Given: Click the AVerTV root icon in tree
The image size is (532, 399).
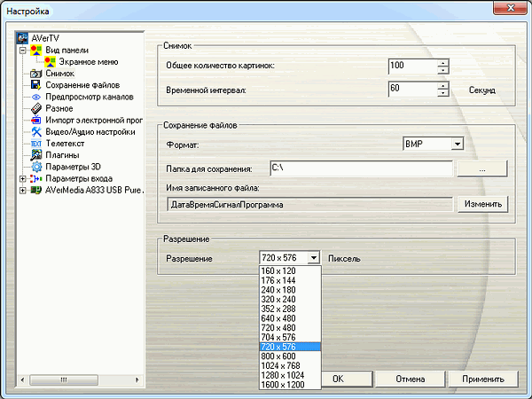Looking at the screenshot, I should pyautogui.click(x=22, y=38).
